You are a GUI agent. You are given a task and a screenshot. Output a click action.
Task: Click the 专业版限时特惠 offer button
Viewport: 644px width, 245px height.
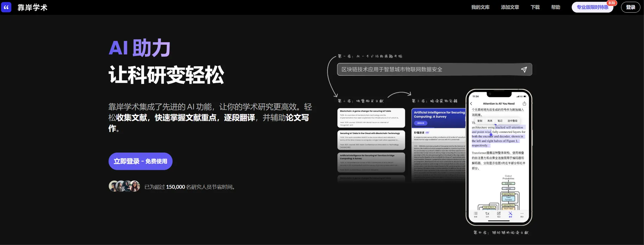[x=592, y=7]
